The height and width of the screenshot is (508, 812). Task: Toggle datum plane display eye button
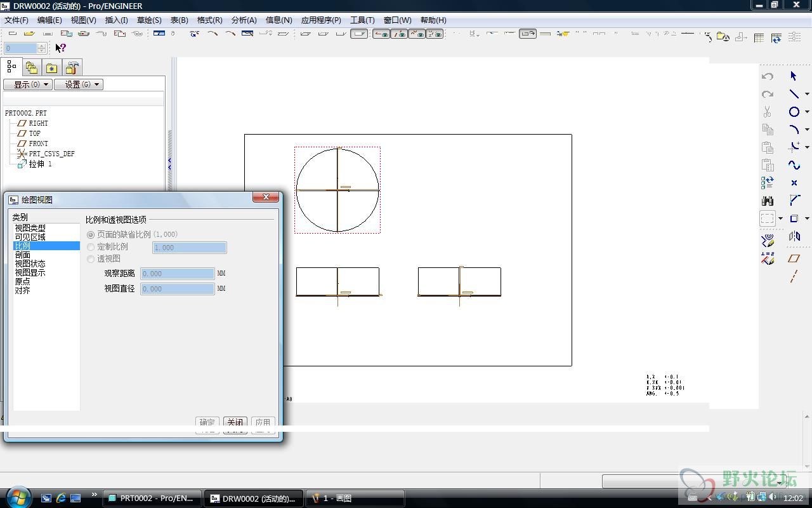click(381, 34)
